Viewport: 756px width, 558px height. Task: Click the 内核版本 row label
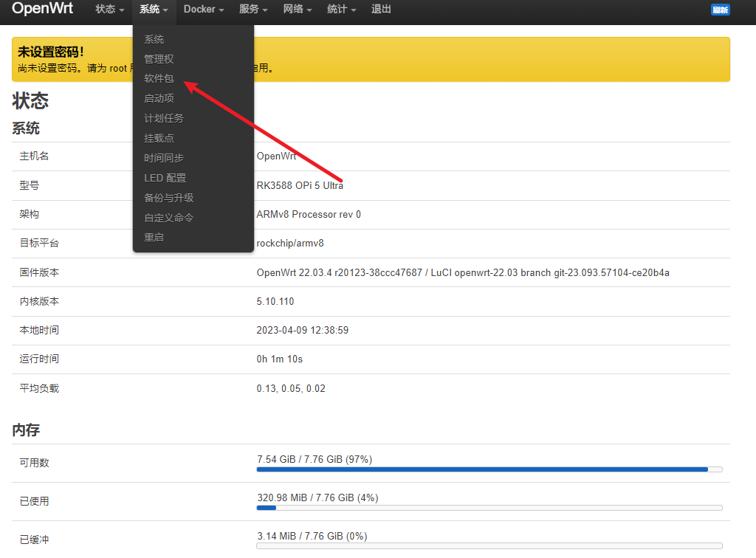click(x=39, y=302)
